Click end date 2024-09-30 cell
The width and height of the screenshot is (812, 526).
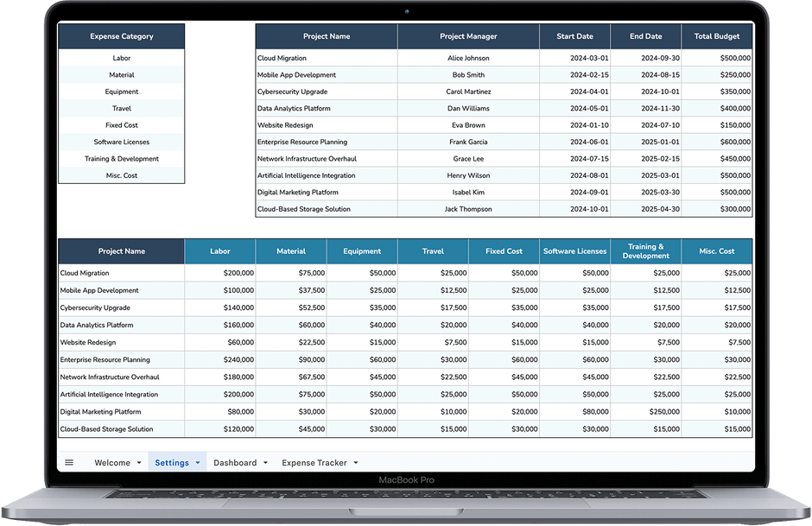(646, 58)
